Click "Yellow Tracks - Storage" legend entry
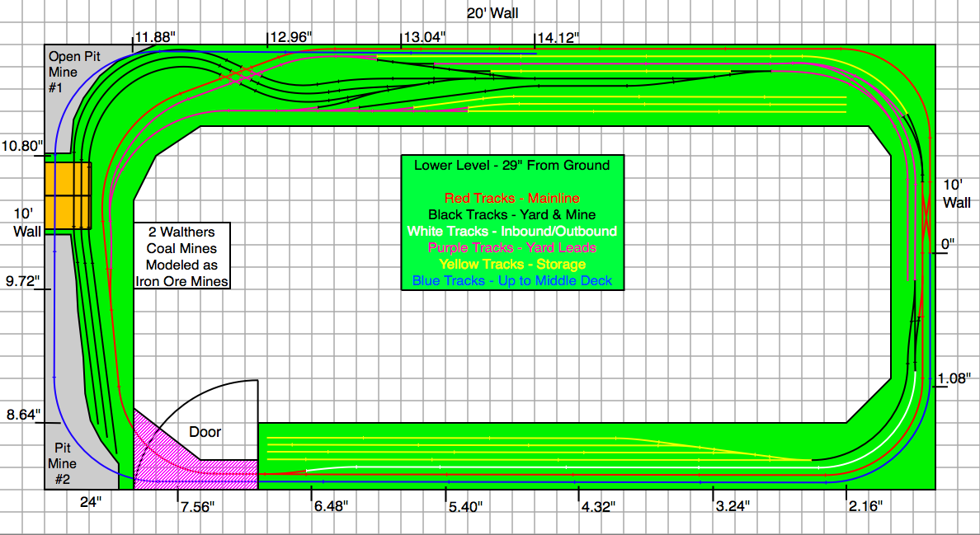The height and width of the screenshot is (535, 980). [511, 264]
